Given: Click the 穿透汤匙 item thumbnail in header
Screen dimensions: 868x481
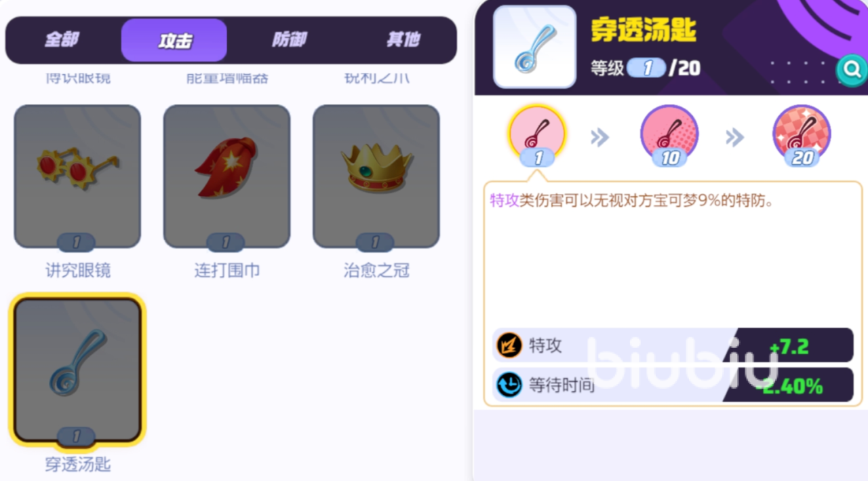Looking at the screenshot, I should click(x=534, y=47).
